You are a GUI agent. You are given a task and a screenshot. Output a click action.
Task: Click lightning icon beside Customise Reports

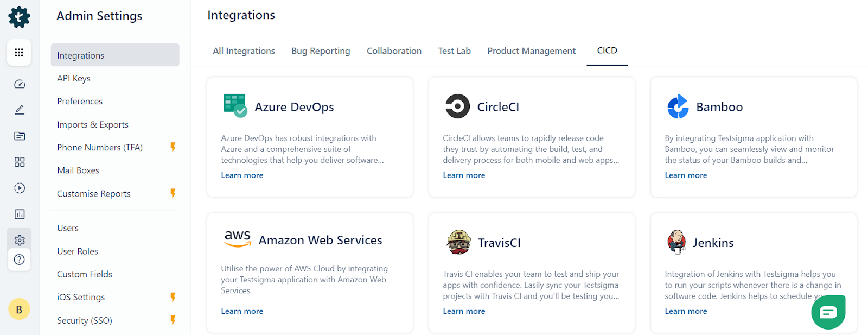tap(173, 193)
